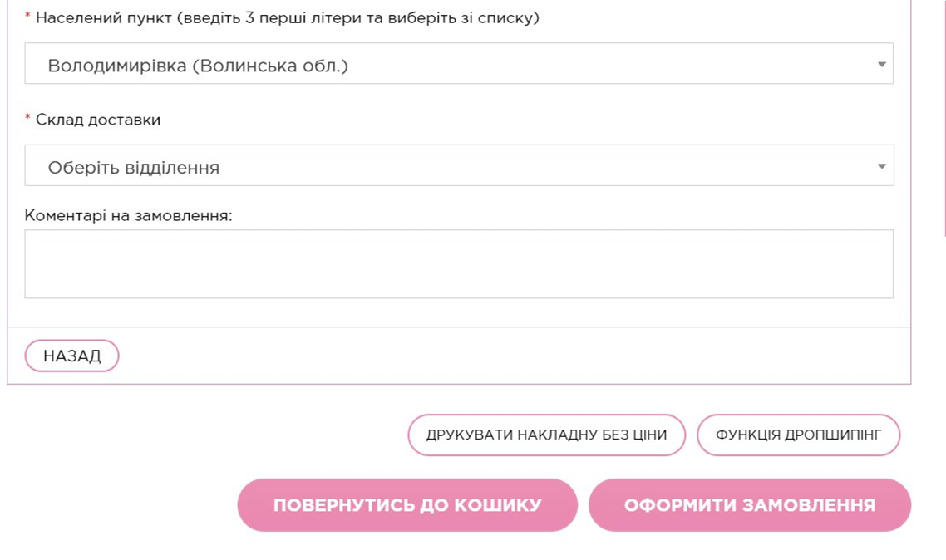Click the hint text about 3 перші літери
The height and width of the screenshot is (560, 946).
[x=359, y=17]
